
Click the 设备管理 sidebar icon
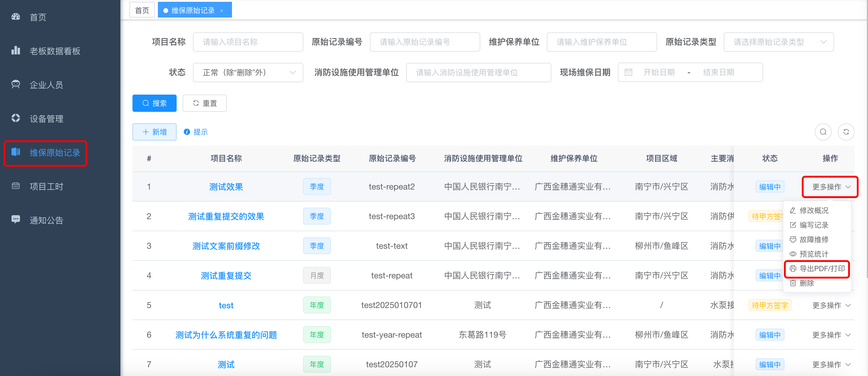pos(15,118)
